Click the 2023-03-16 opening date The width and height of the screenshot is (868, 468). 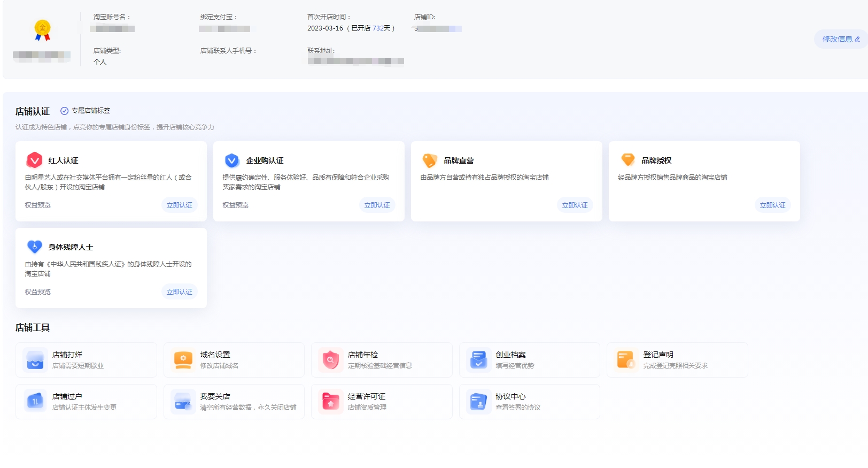tap(325, 28)
